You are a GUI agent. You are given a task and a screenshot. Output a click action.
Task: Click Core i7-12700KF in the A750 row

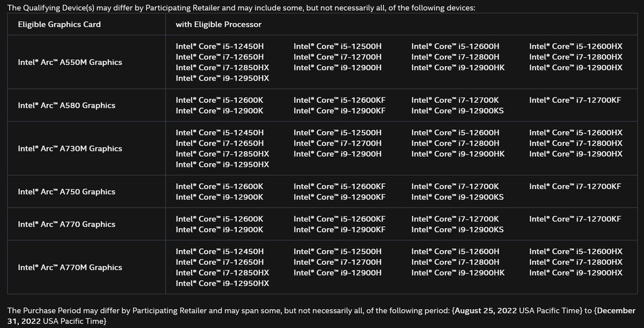tap(575, 187)
